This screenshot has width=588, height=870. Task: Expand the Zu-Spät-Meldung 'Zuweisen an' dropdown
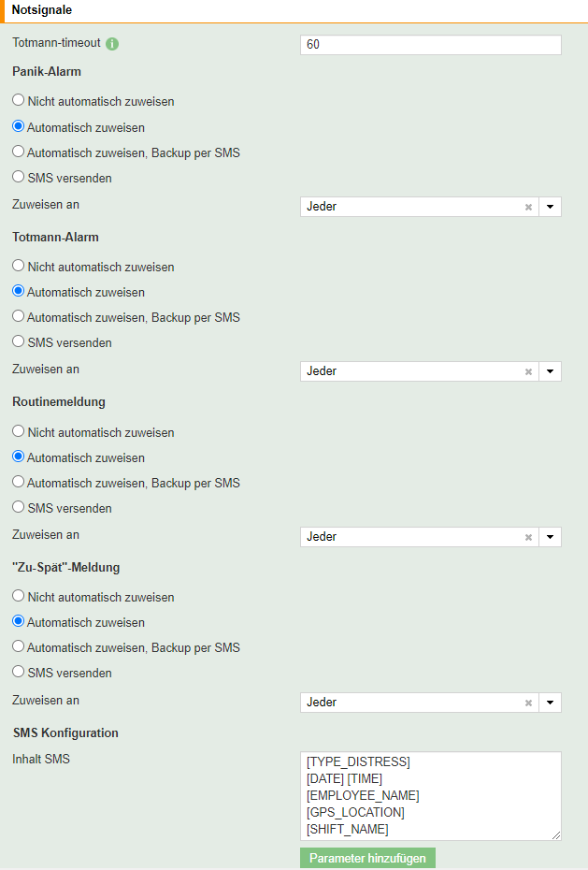click(550, 703)
